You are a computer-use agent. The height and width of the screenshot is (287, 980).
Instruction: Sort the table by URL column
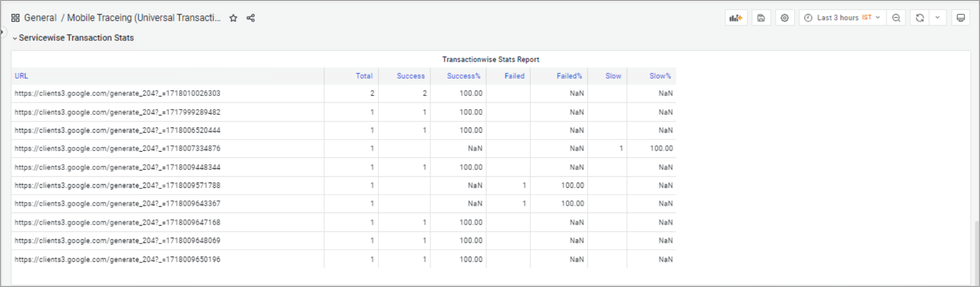tap(21, 76)
